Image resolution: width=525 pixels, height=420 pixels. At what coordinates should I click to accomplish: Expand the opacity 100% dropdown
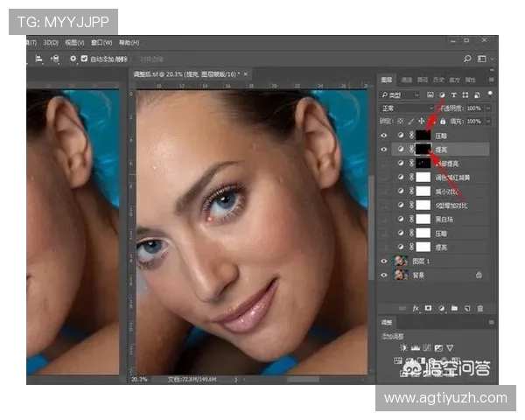point(488,108)
